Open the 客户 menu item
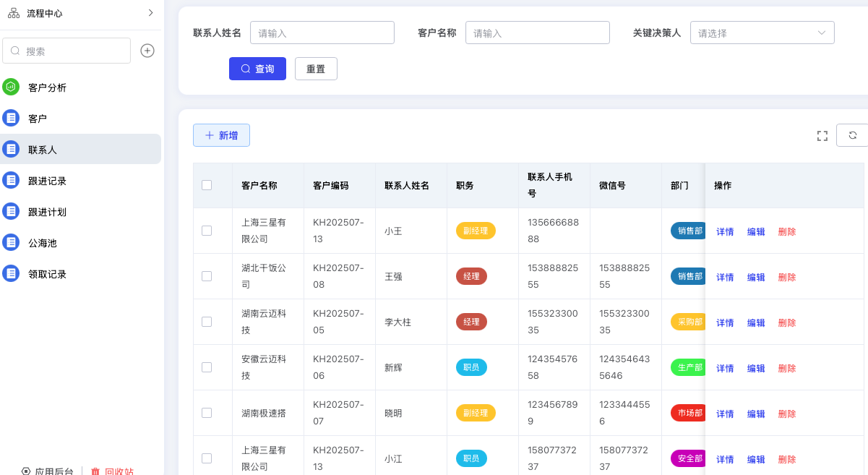 click(81, 119)
